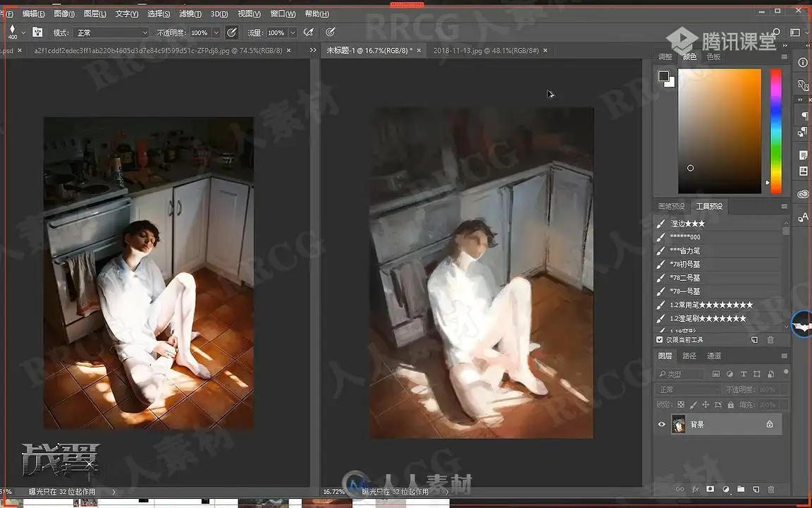This screenshot has height=508, width=812.
Task: Open the 图像(I) menu
Action: (64, 14)
